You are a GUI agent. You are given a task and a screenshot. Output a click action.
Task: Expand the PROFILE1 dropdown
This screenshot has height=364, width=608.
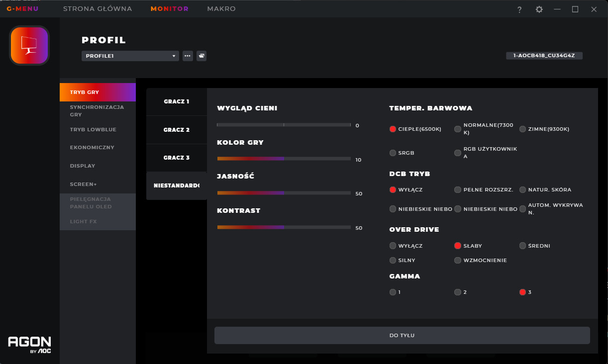(x=130, y=56)
